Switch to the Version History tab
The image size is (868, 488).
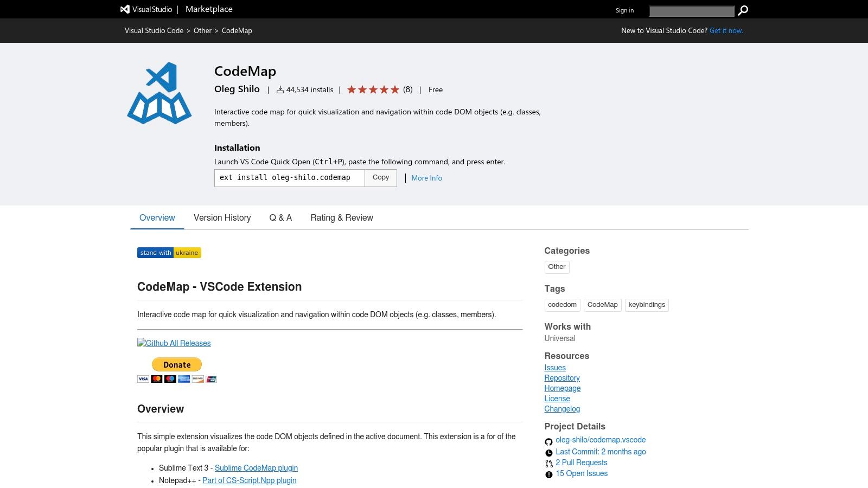tap(222, 217)
